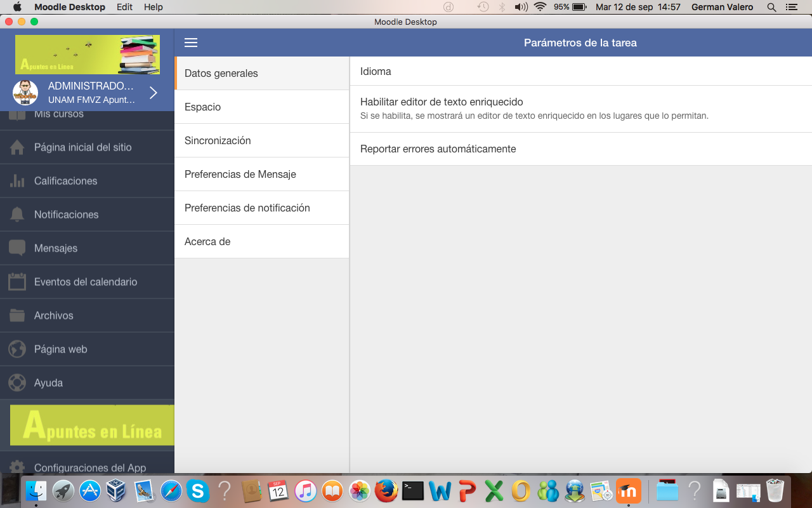Open VirtualBox from the Dock
The width and height of the screenshot is (812, 508).
tap(117, 490)
